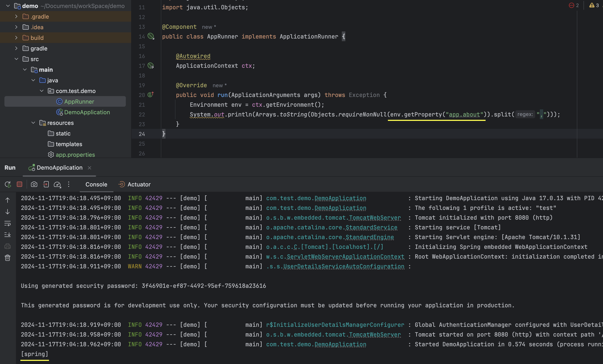Expand the .gradle folder
603x364 pixels.
click(16, 16)
